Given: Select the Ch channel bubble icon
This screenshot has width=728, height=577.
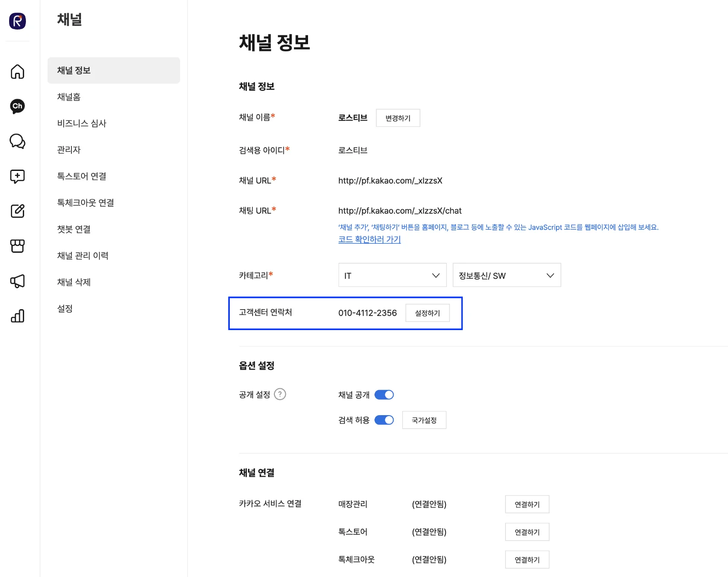Looking at the screenshot, I should 17,106.
